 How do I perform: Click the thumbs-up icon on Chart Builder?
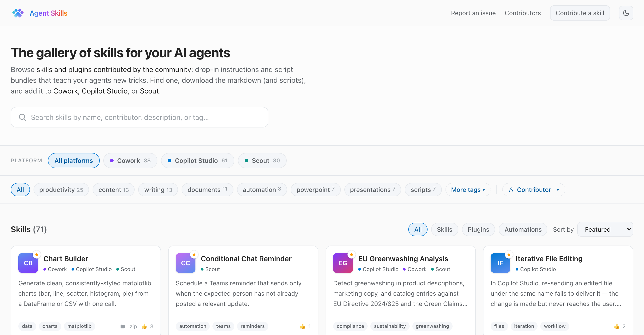pos(144,326)
